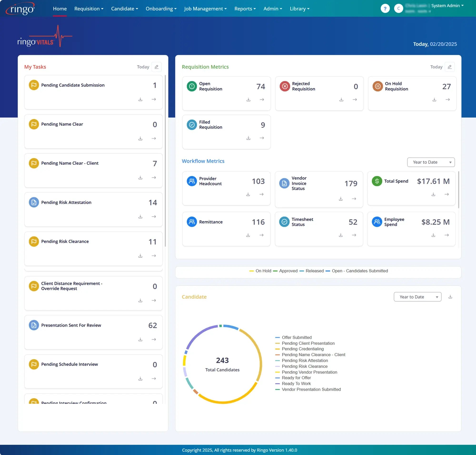Viewport: 476px width, 455px height.
Task: Download the Open Requisition report
Action: (248, 100)
